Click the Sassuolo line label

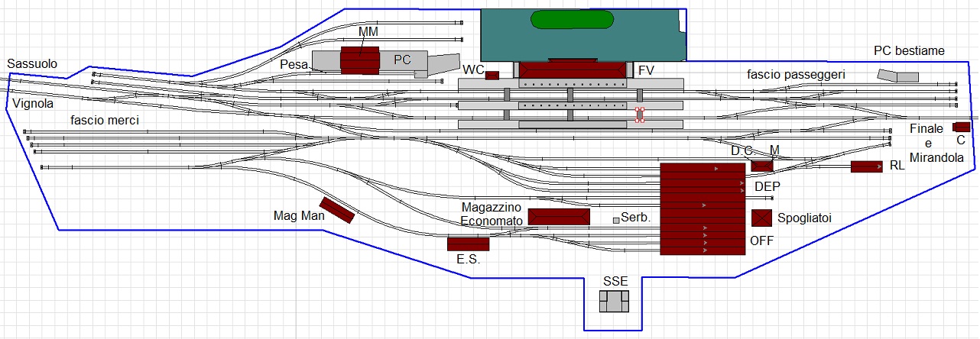pyautogui.click(x=32, y=64)
